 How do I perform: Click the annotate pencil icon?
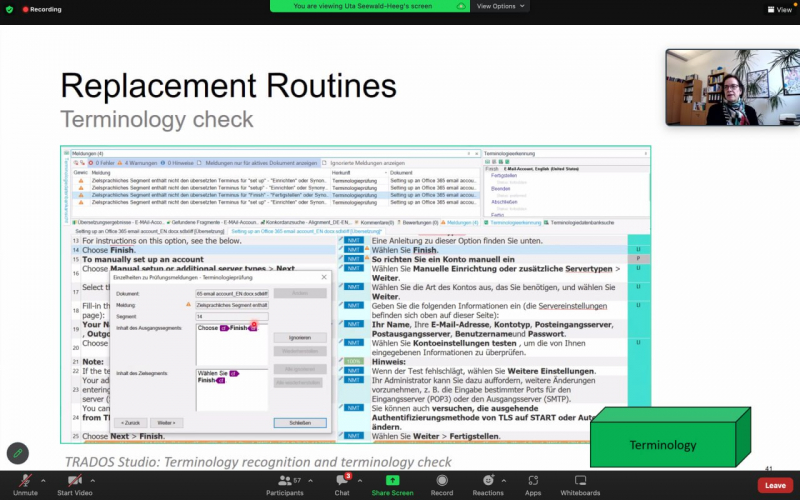(18, 453)
